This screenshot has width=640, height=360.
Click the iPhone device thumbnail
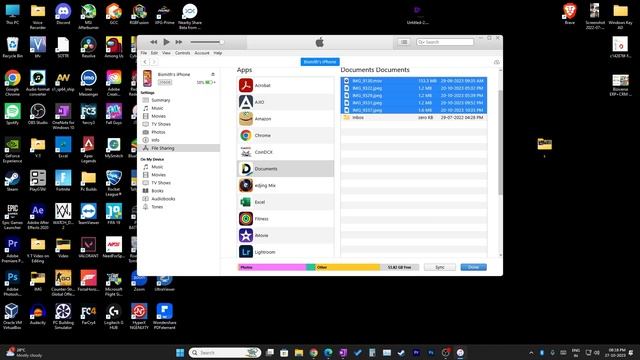(147, 78)
